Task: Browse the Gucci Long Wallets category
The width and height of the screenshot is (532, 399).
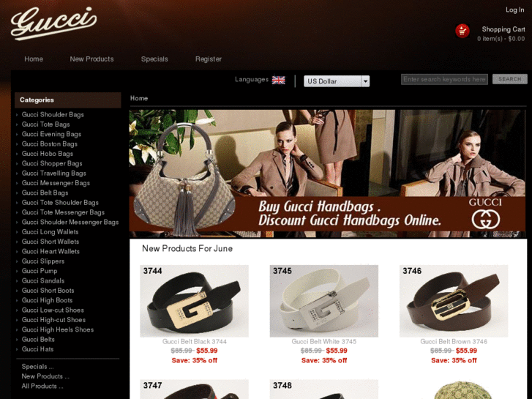Action: [50, 232]
